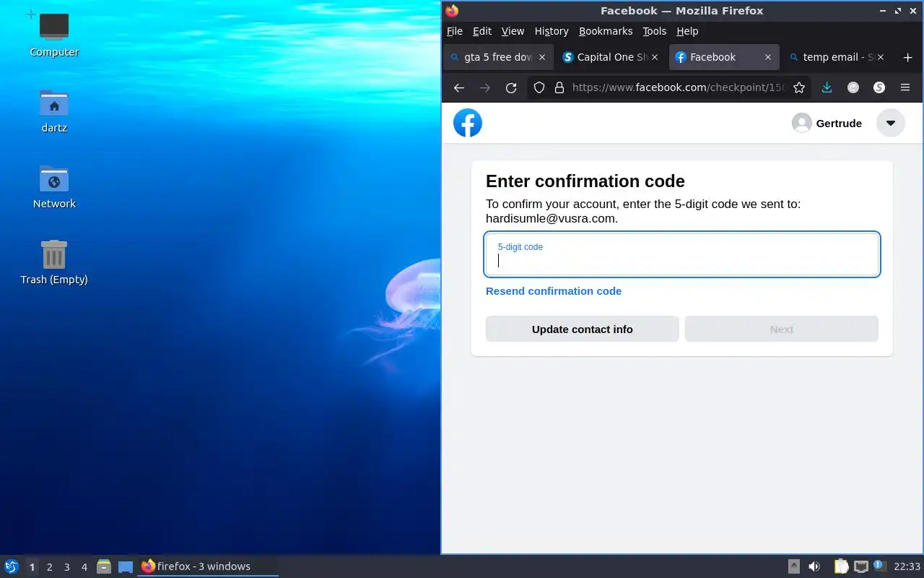Viewport: 924px width, 578px height.
Task: Close the Facebook tab
Action: click(768, 57)
